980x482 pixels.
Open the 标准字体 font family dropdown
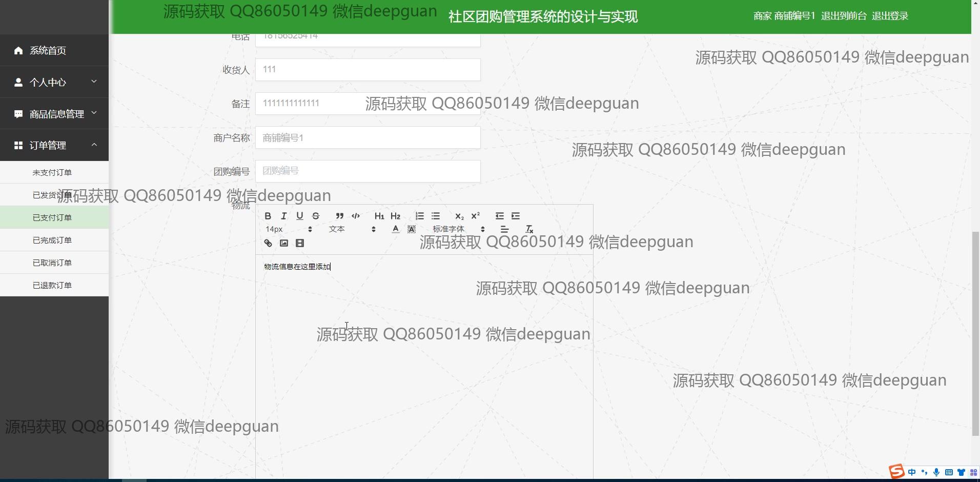click(x=458, y=229)
